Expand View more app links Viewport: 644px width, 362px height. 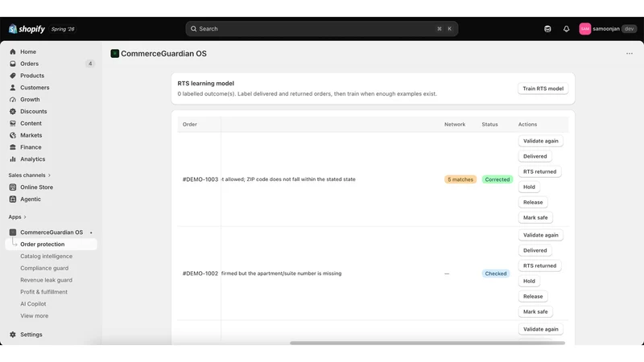pyautogui.click(x=35, y=315)
